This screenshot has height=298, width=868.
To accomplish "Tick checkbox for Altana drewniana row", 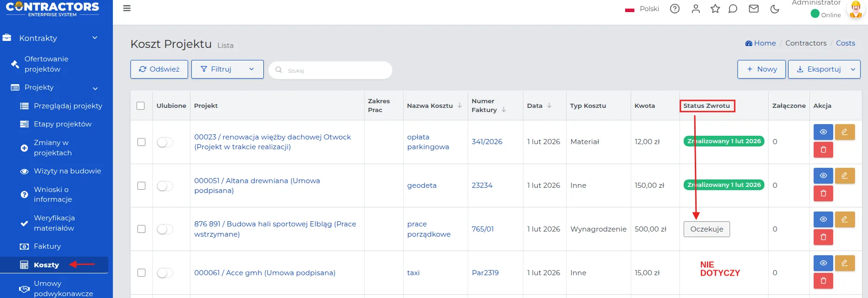I will coord(142,185).
